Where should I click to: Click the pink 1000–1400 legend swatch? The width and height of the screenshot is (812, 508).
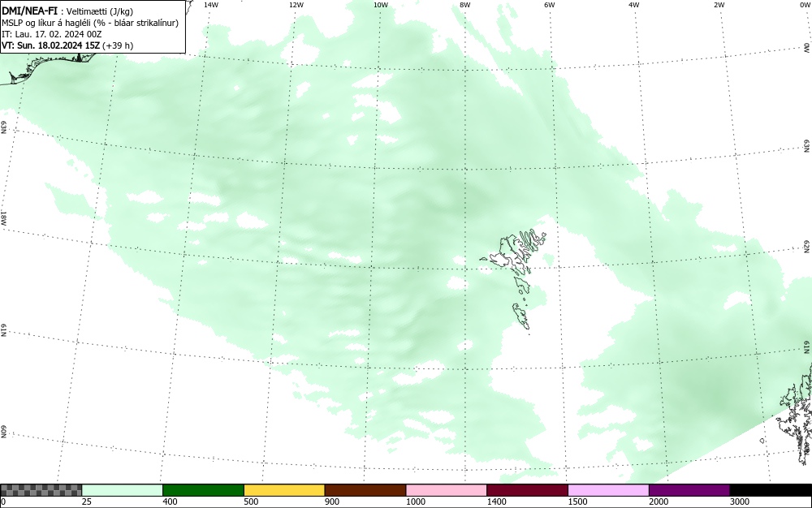tap(447, 490)
